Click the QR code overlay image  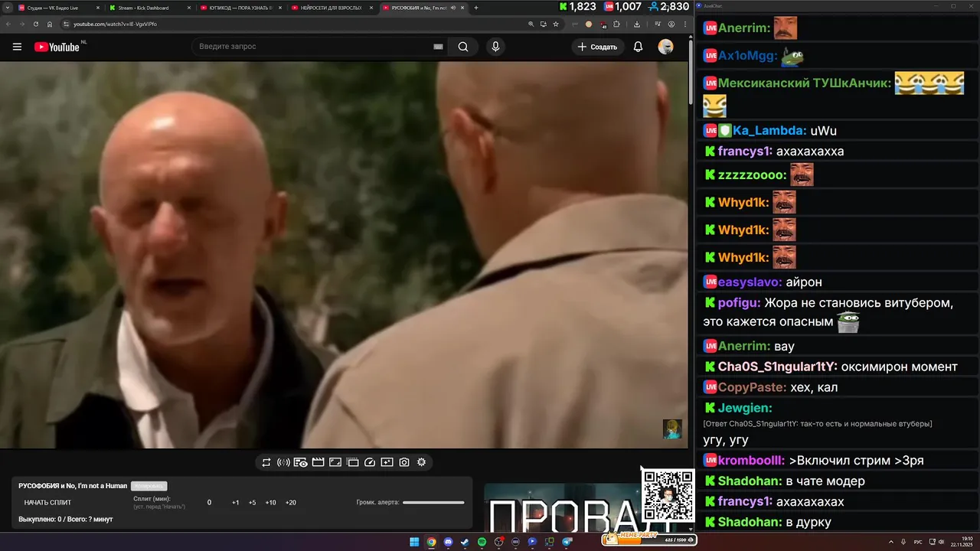pyautogui.click(x=668, y=494)
